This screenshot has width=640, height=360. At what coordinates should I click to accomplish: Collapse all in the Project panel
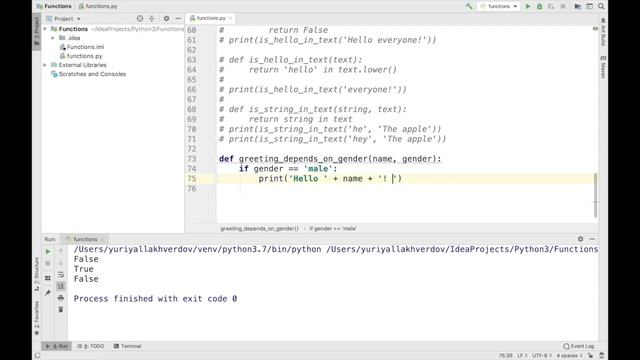[x=151, y=18]
